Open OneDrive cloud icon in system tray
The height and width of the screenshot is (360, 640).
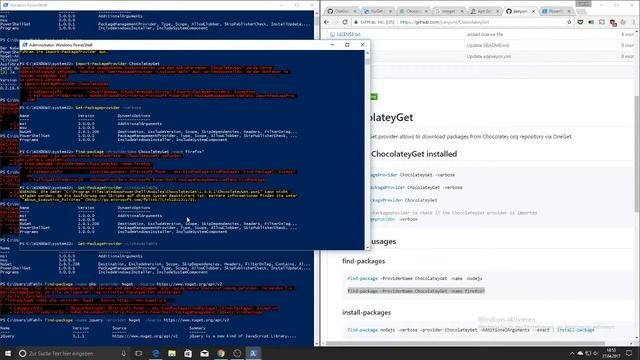pos(580,353)
